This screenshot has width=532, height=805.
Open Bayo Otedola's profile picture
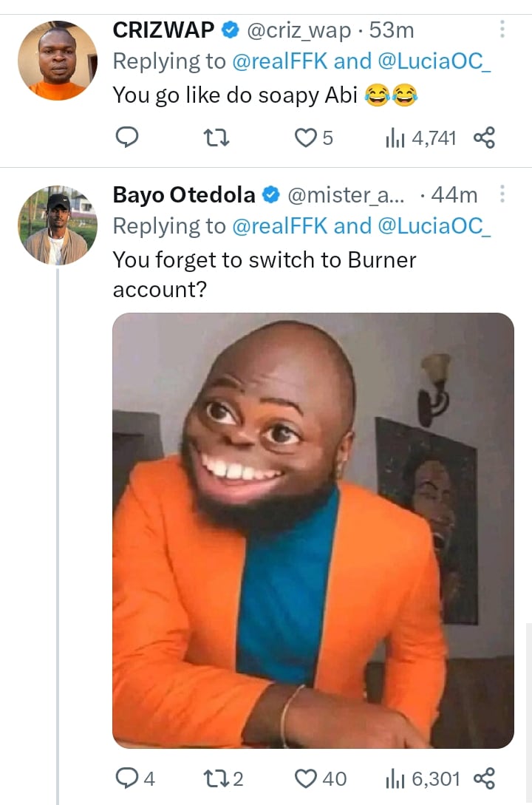(x=57, y=225)
